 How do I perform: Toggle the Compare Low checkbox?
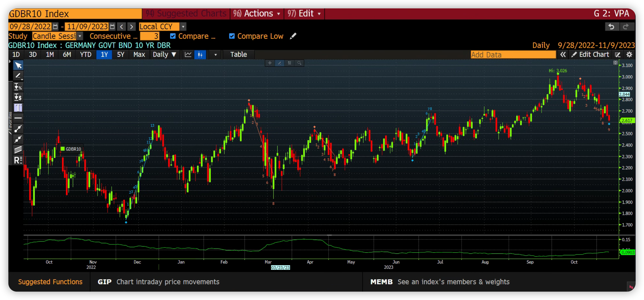click(232, 36)
